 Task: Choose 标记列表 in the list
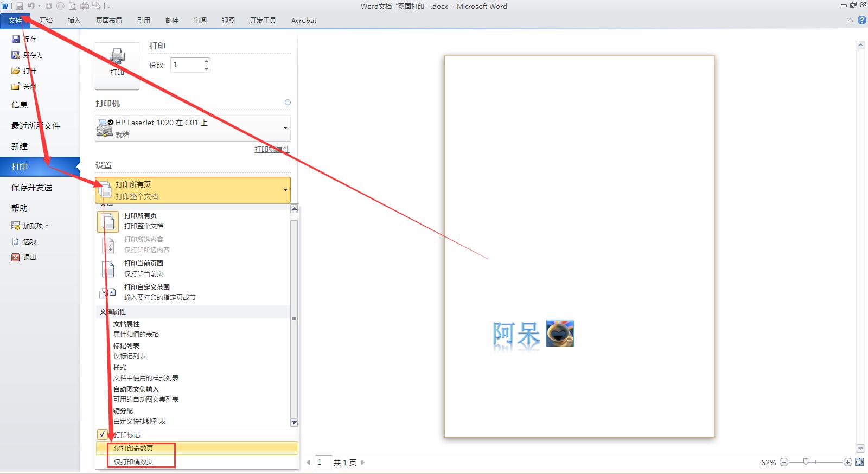[x=193, y=351]
